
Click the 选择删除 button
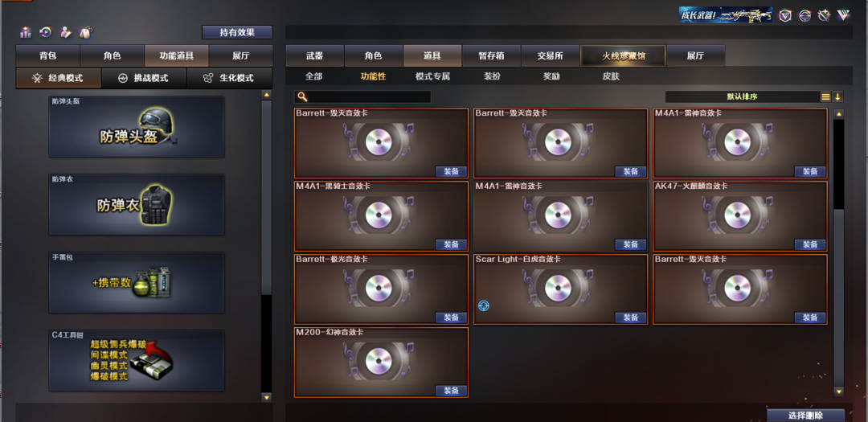pyautogui.click(x=805, y=416)
